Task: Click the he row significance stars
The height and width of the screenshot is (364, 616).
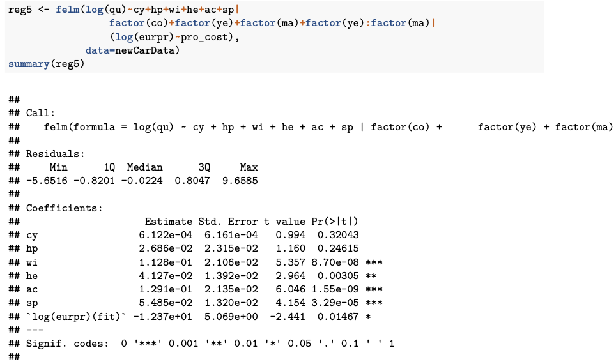Action: point(371,276)
